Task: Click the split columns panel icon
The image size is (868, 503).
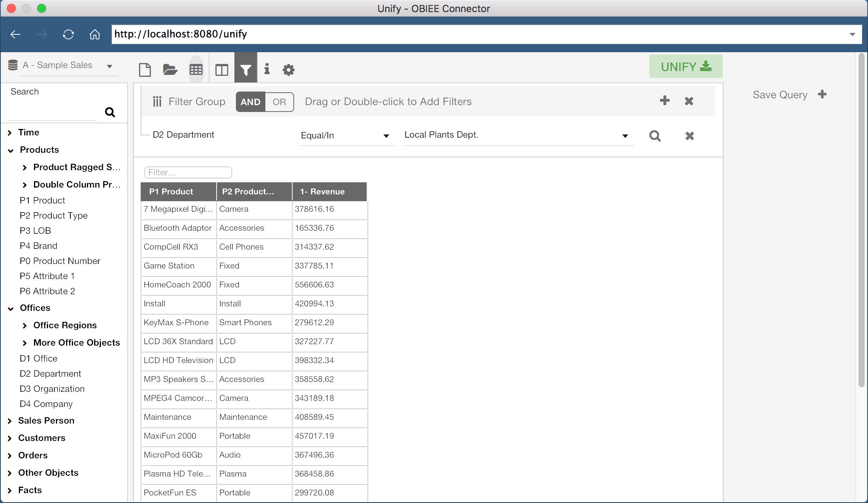Action: [222, 70]
